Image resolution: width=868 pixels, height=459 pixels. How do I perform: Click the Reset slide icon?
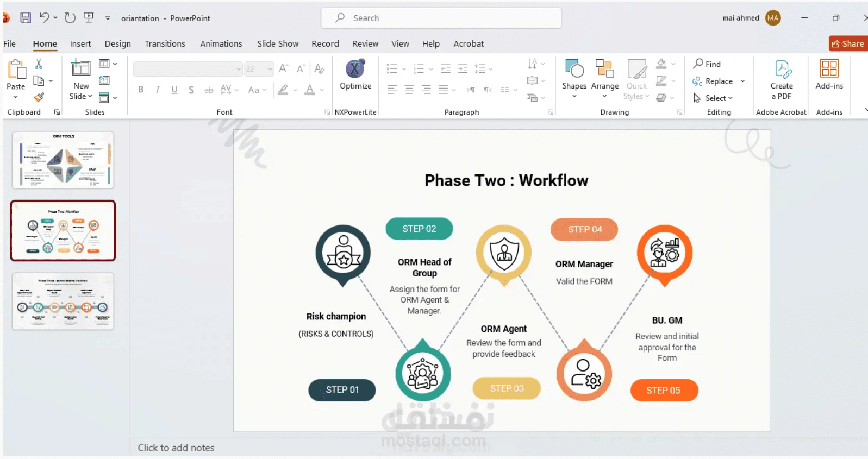pyautogui.click(x=104, y=80)
